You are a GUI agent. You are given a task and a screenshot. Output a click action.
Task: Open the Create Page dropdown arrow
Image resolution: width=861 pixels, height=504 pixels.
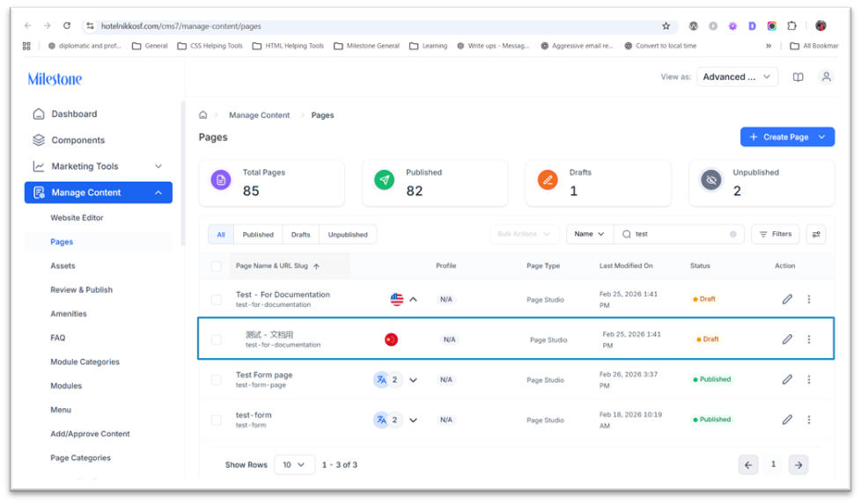[x=821, y=137]
